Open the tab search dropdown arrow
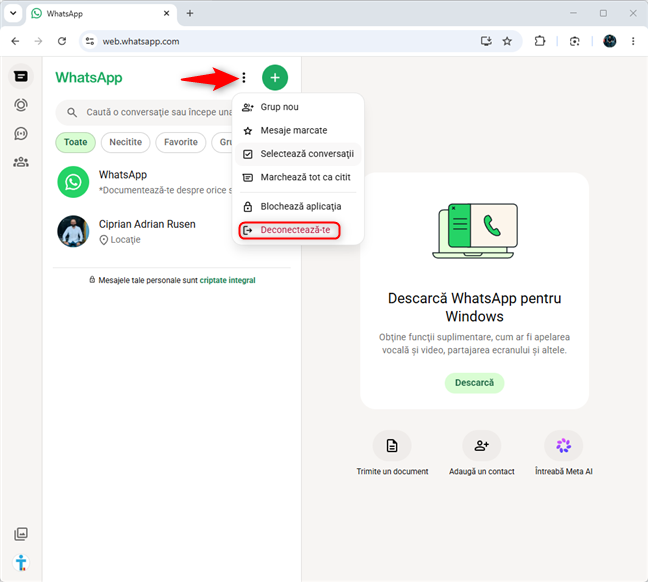 [x=13, y=13]
